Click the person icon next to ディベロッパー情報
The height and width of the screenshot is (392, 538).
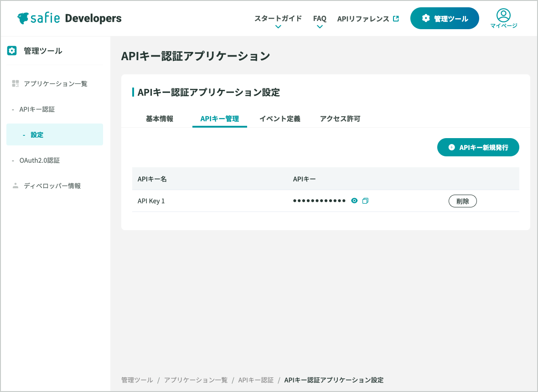pos(16,186)
